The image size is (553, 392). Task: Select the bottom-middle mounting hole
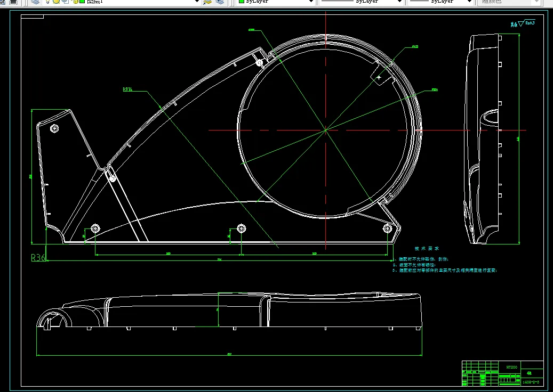241,228
